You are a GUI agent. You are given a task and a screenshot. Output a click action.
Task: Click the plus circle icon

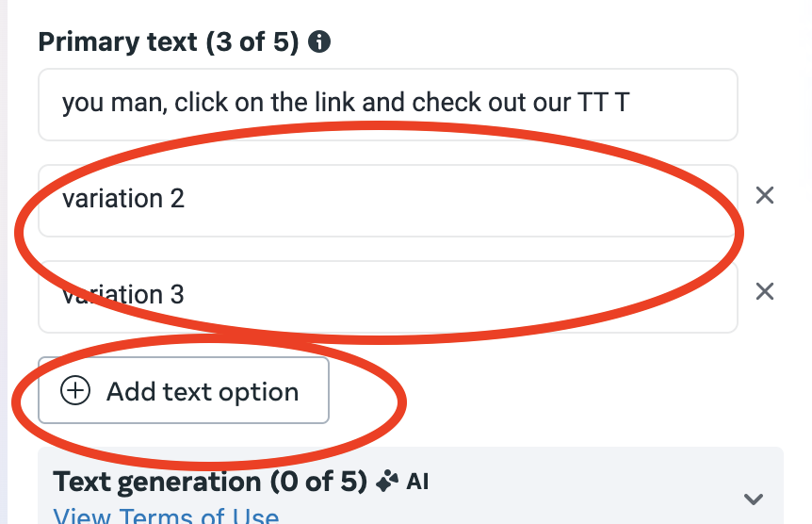coord(75,391)
